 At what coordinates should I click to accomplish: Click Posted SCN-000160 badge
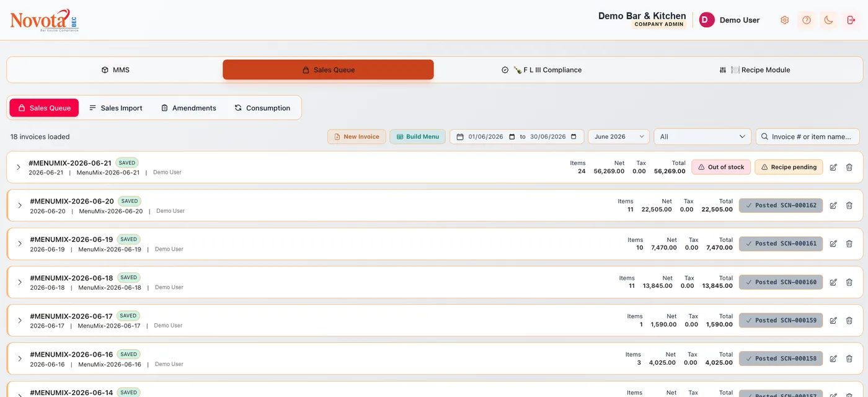click(781, 282)
